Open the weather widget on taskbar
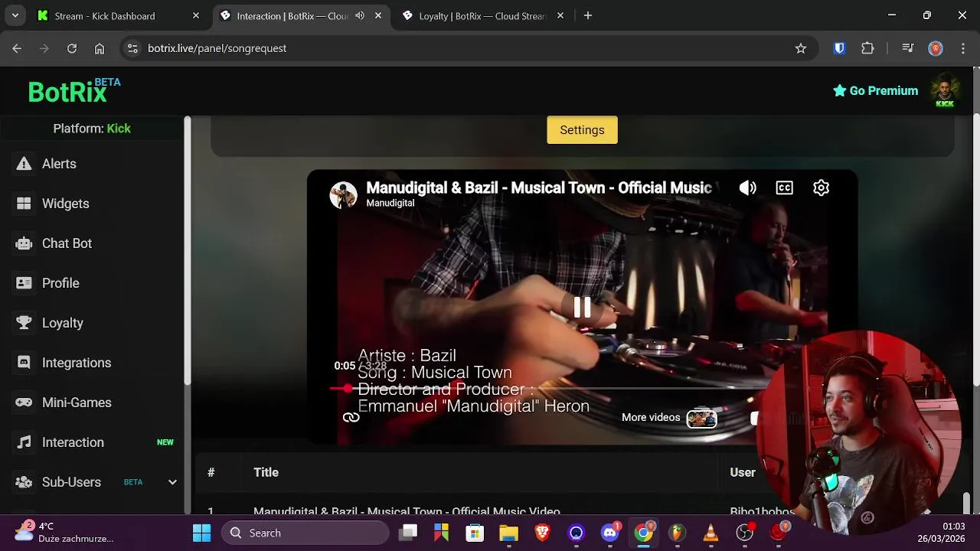The width and height of the screenshot is (980, 551). pyautogui.click(x=63, y=532)
